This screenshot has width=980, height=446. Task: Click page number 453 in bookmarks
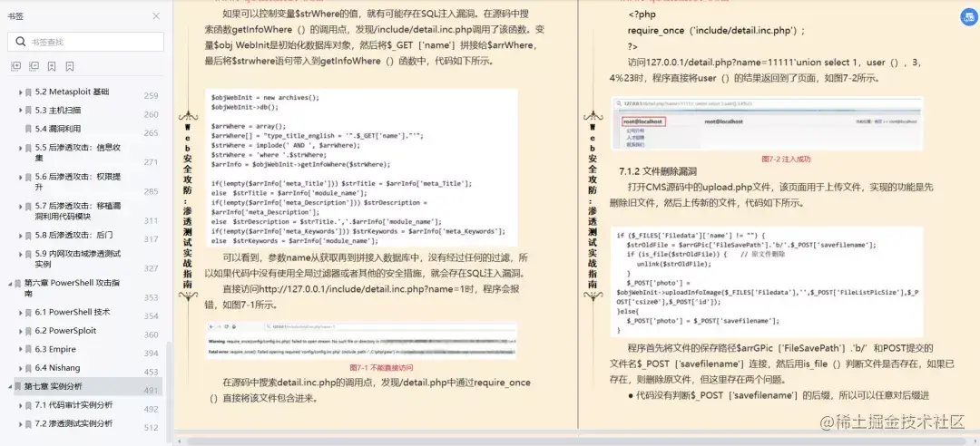[151, 373]
